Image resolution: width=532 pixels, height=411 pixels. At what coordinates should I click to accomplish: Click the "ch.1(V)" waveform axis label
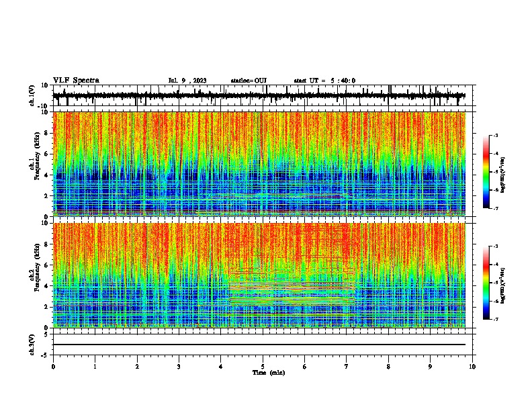(32, 95)
